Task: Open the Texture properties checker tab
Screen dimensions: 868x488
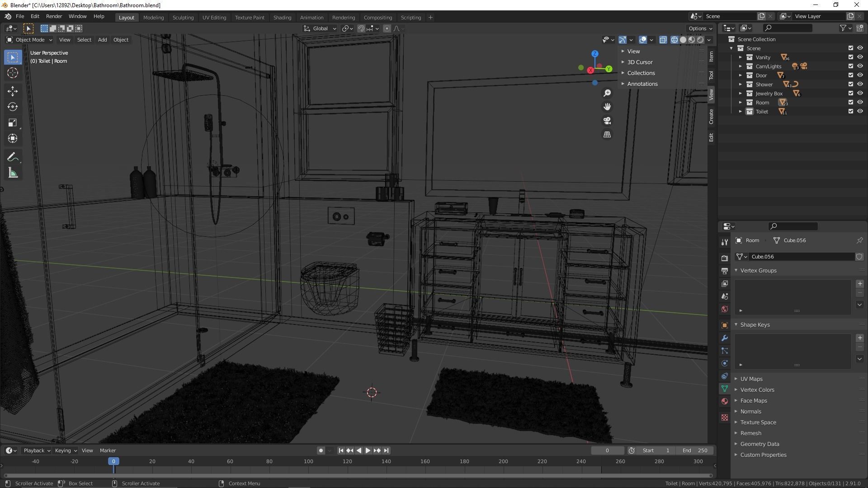Action: click(725, 418)
